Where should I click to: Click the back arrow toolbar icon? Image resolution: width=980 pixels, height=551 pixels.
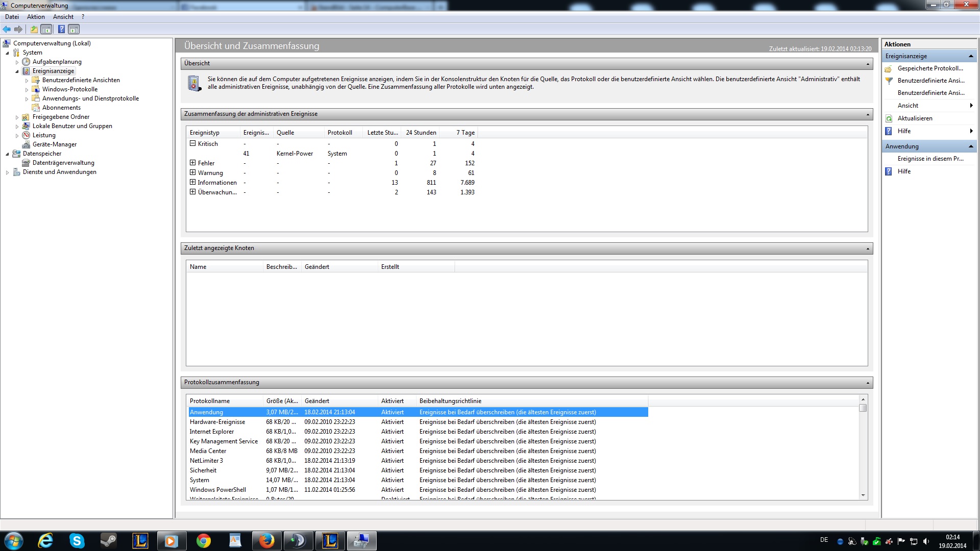[x=7, y=30]
